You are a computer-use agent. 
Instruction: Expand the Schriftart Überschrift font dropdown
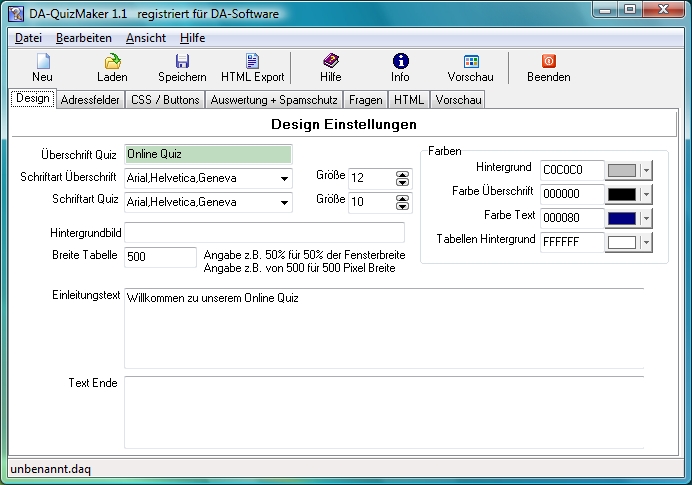coord(284,179)
